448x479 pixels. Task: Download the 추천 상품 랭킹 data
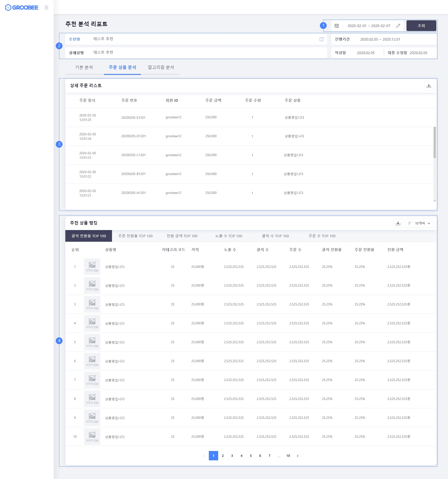tap(398, 223)
